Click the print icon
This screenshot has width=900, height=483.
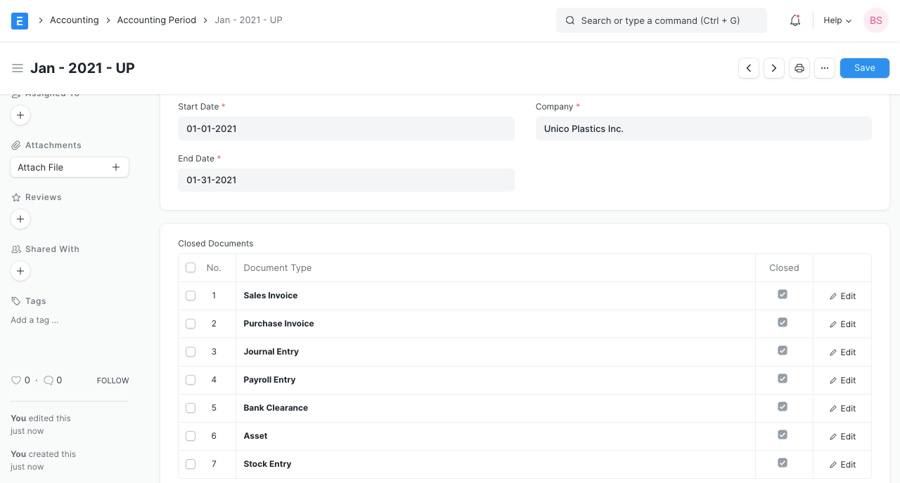coord(799,68)
